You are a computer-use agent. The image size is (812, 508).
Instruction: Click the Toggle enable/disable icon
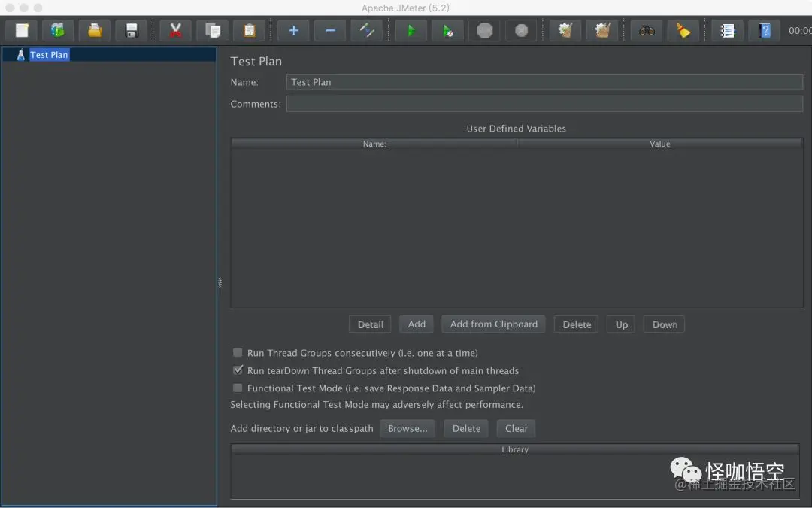[x=367, y=31]
